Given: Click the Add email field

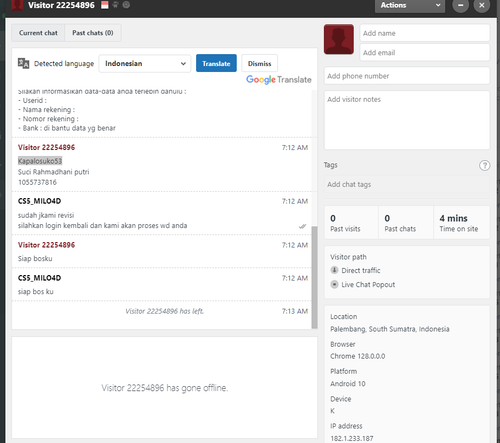Looking at the screenshot, I should point(425,52).
